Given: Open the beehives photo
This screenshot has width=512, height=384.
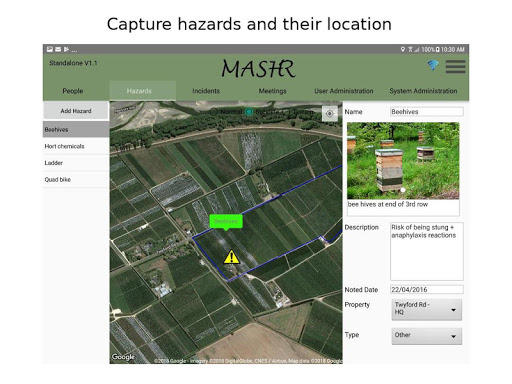Looking at the screenshot, I should [403, 161].
